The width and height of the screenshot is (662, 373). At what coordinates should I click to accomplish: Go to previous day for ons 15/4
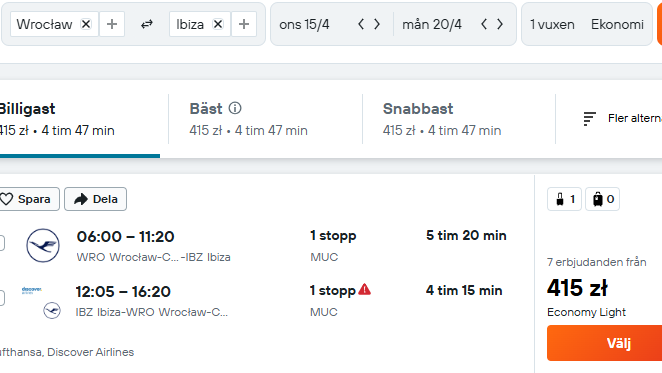click(361, 24)
